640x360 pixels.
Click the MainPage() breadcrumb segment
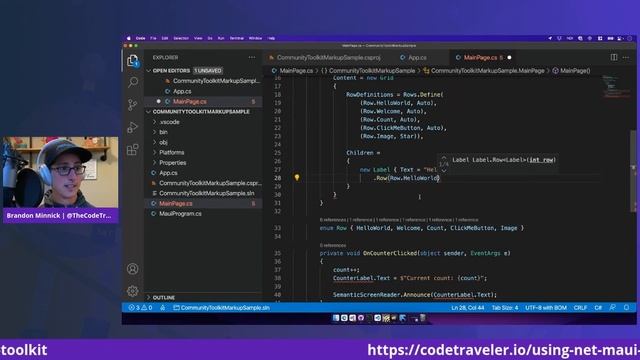pyautogui.click(x=571, y=71)
